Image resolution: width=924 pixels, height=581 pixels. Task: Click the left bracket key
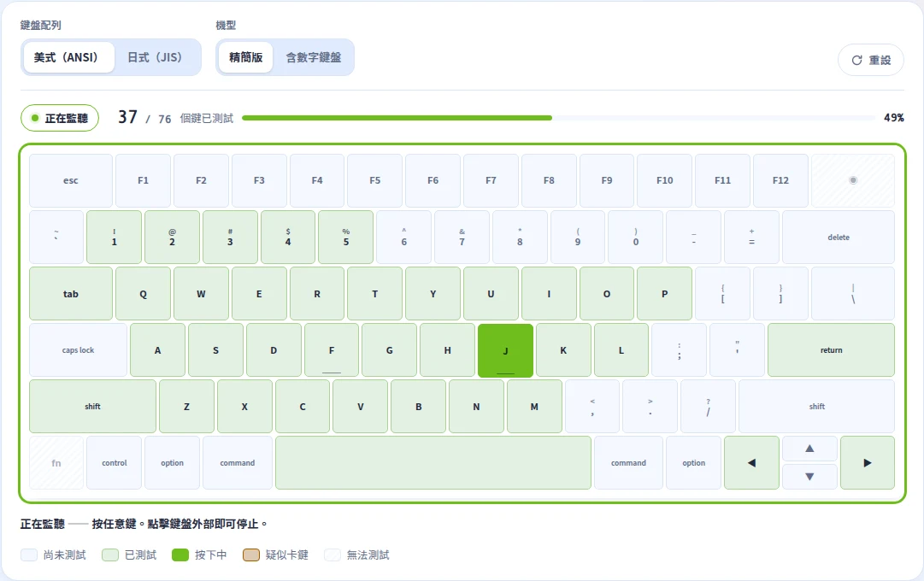tap(722, 293)
